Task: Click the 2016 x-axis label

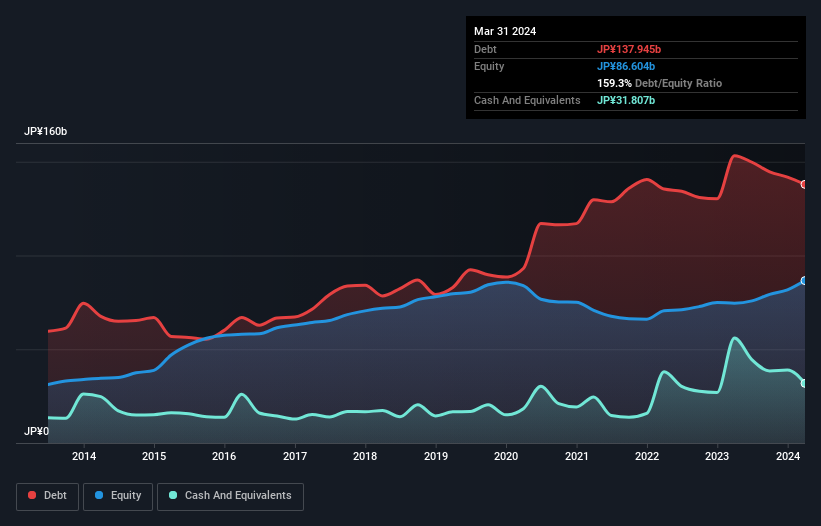Action: point(224,456)
